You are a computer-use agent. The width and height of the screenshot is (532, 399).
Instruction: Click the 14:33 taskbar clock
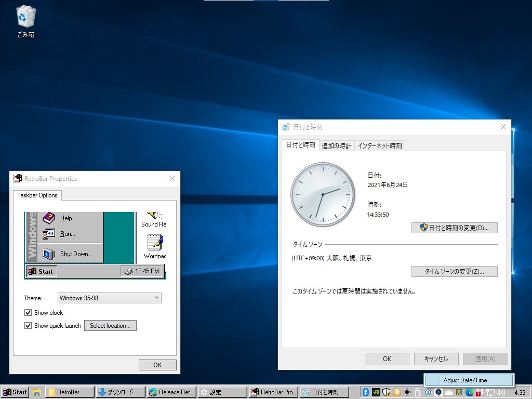[x=518, y=393]
